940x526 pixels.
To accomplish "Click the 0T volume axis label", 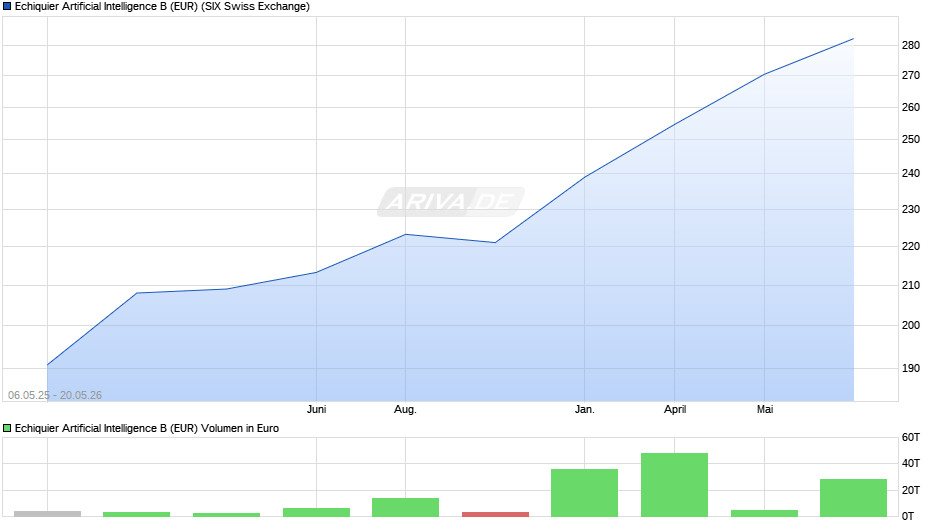I will pos(908,516).
